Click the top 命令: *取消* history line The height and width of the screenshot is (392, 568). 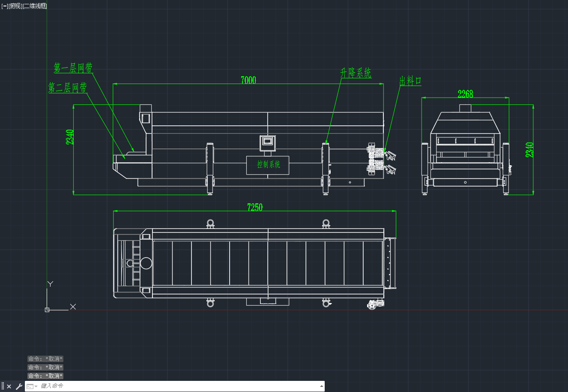point(45,359)
